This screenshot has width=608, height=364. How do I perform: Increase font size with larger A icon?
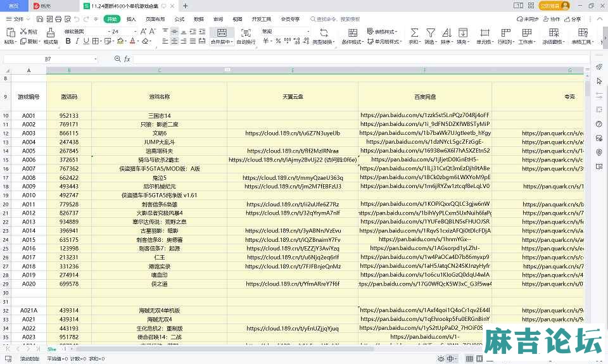click(x=144, y=32)
